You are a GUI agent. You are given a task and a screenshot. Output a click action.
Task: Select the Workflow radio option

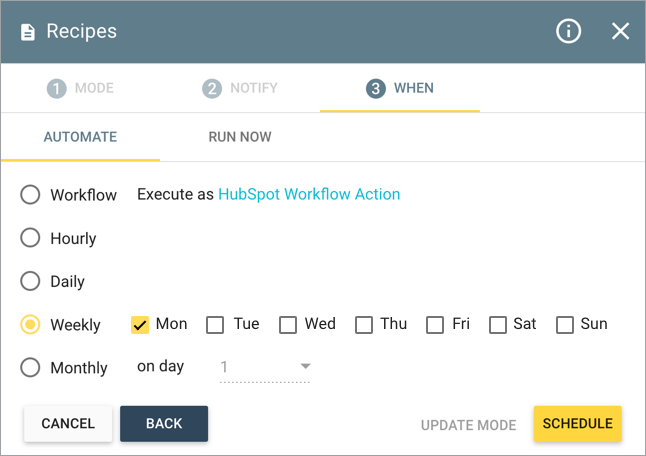pos(30,194)
